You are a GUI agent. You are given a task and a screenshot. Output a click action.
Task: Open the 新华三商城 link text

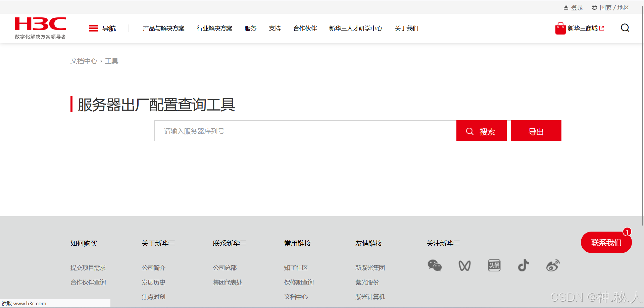(583, 28)
